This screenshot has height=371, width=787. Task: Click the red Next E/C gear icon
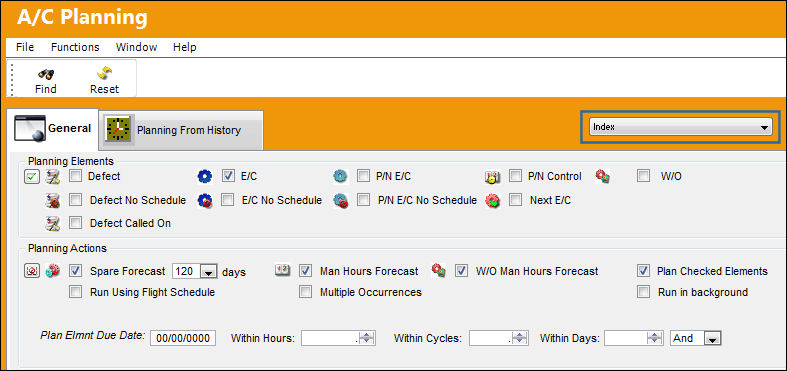coord(493,201)
